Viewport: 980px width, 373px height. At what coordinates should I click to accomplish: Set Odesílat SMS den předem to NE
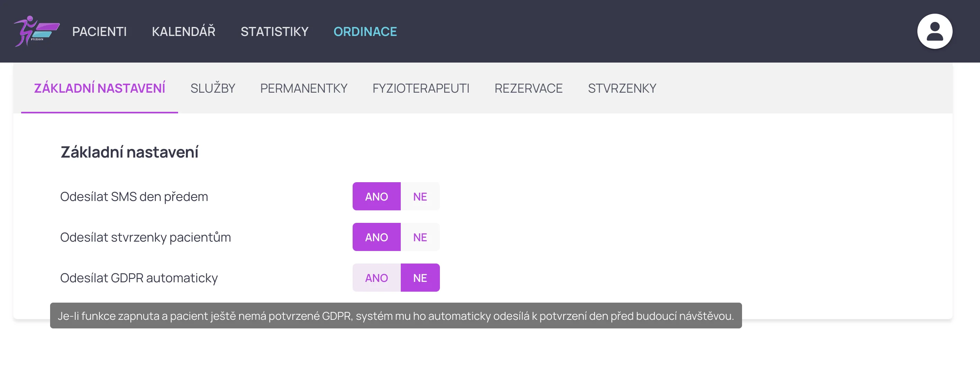tap(420, 197)
